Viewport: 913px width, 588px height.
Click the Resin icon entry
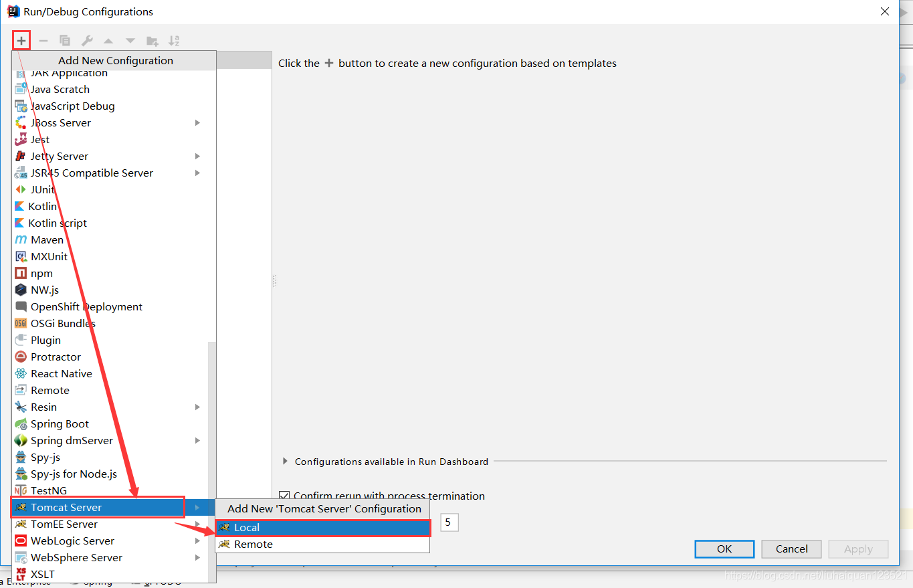click(x=21, y=407)
